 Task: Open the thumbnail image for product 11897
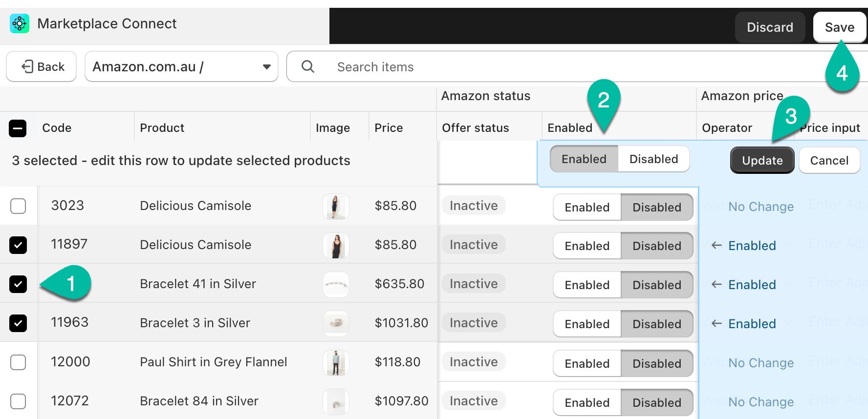tap(336, 246)
